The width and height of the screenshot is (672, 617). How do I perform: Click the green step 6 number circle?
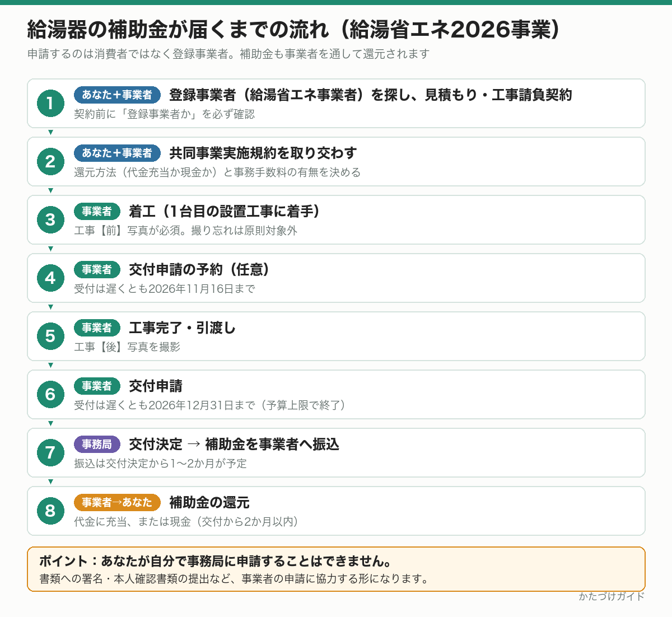[50, 395]
